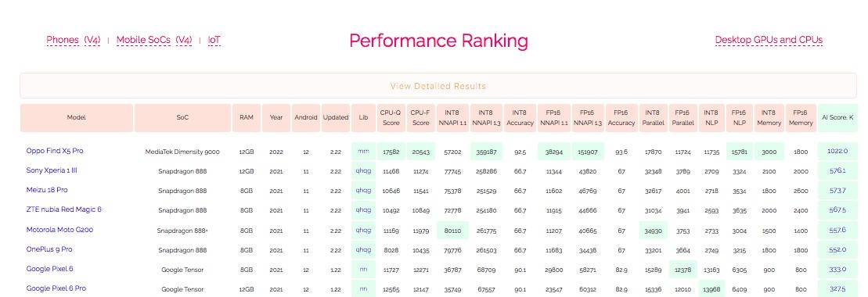This screenshot has height=297, width=868.
Task: Open the Google Pixel 6 link
Action: (x=49, y=269)
